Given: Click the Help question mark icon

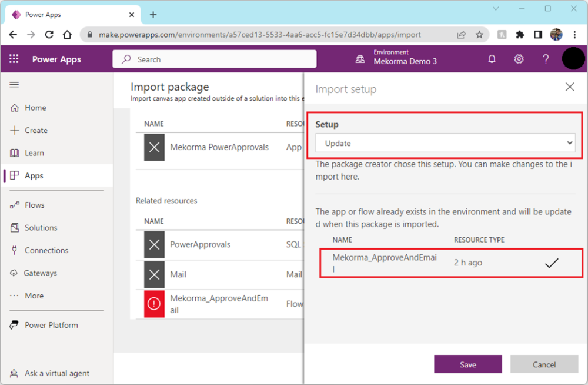Looking at the screenshot, I should 546,59.
